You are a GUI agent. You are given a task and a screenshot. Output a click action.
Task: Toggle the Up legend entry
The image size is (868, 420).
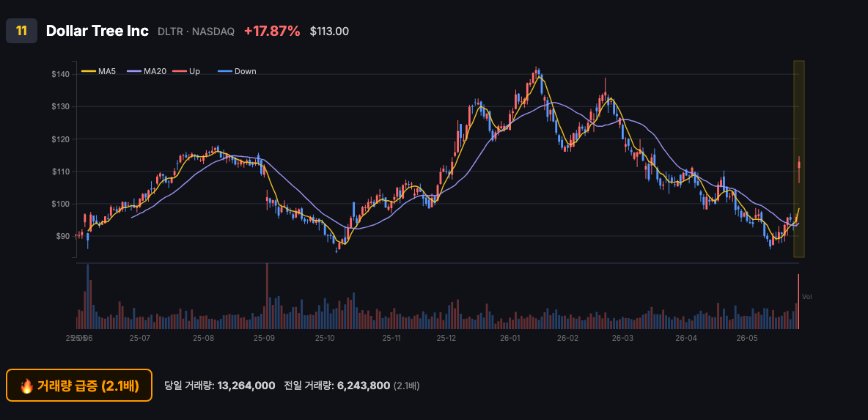tap(186, 71)
